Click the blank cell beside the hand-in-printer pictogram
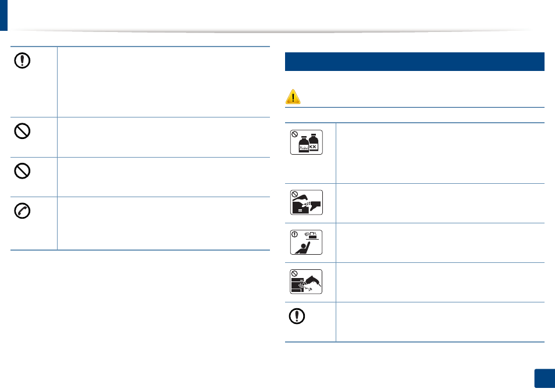 [x=440, y=203]
